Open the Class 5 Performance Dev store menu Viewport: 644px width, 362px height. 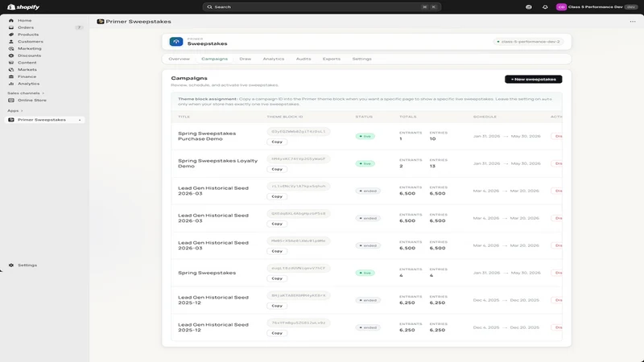(597, 7)
